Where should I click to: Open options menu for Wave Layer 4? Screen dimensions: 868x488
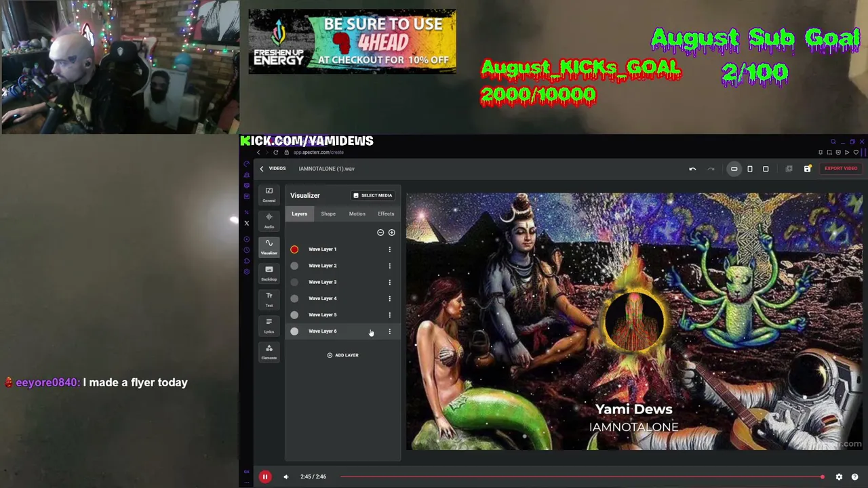[x=389, y=298]
